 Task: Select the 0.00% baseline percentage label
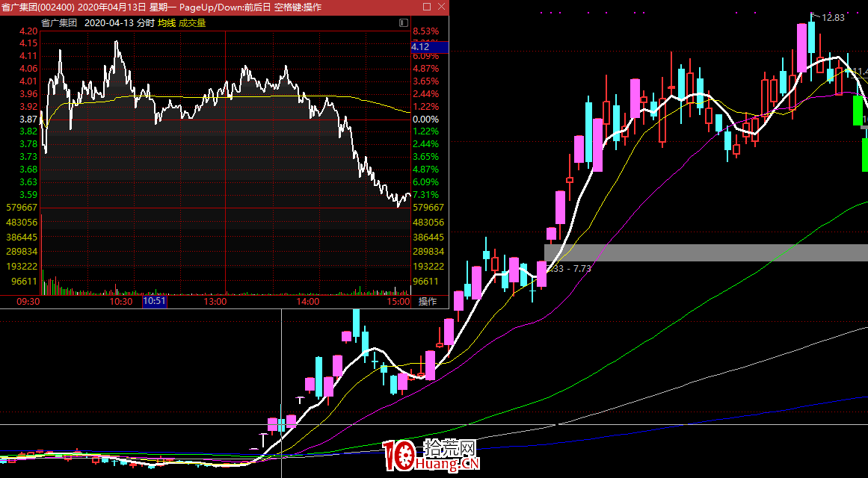(425, 119)
